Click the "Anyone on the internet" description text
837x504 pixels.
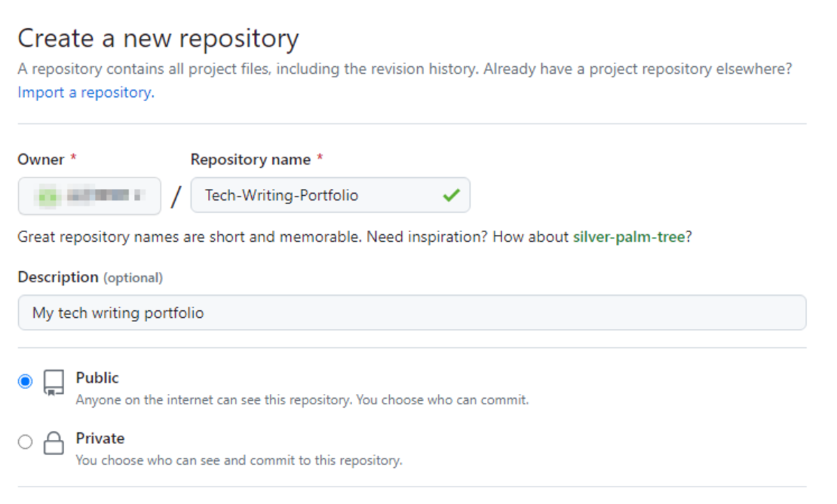coord(302,400)
